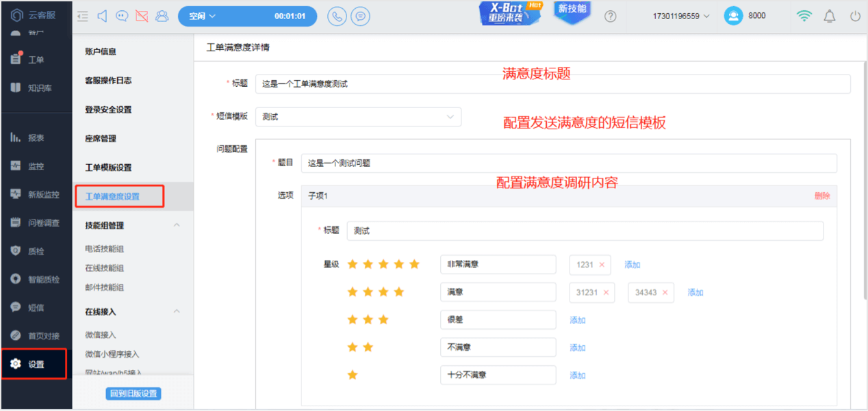
Task: Remove tag 1231 with its x
Action: tap(602, 265)
